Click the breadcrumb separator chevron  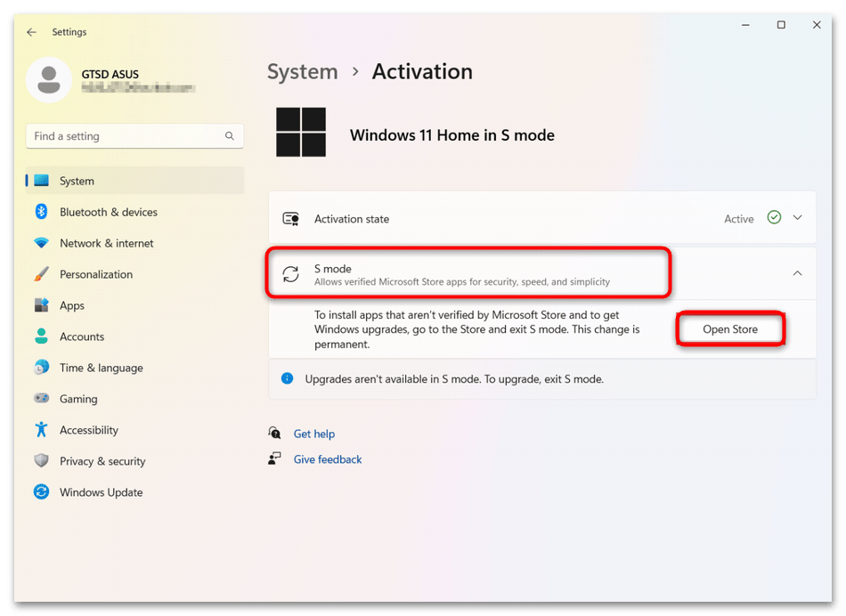point(355,72)
